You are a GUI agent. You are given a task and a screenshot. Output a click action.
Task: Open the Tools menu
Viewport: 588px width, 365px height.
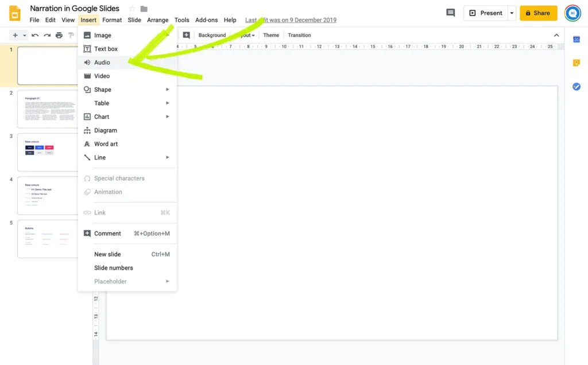tap(181, 20)
